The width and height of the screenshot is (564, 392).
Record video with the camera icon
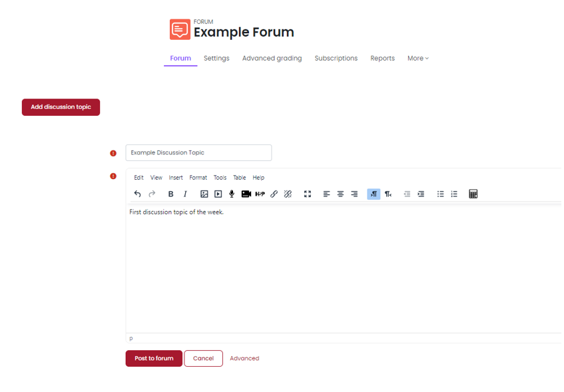pyautogui.click(x=246, y=194)
